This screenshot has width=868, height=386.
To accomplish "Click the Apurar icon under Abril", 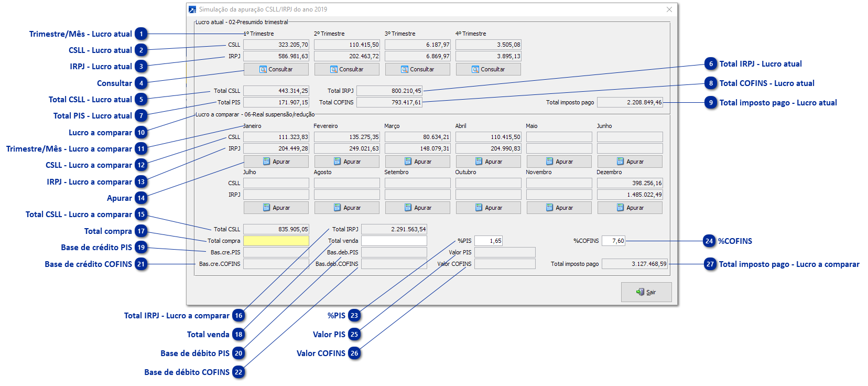I will [x=479, y=162].
